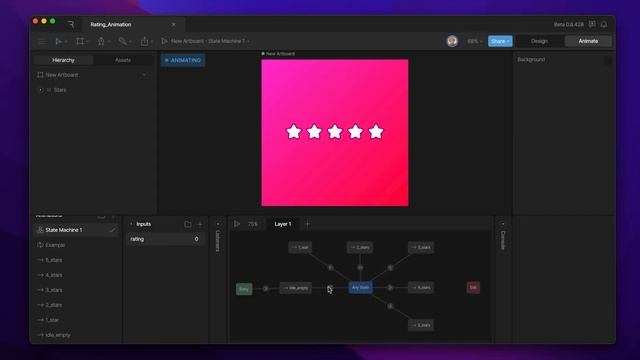Click the ANIMATING mode badge
The height and width of the screenshot is (360, 640).
183,60
